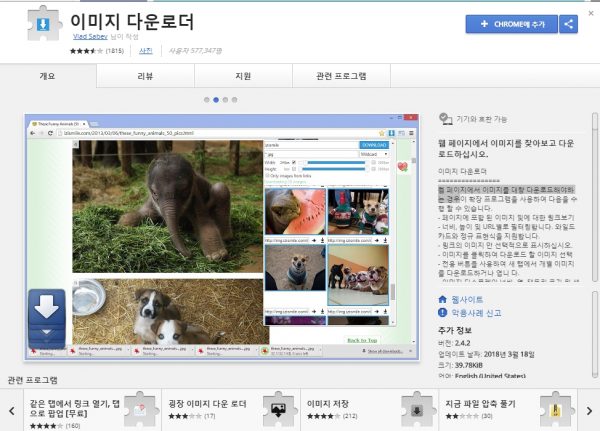The height and width of the screenshot is (431, 600).
Task: Open the 굉장 이미지 다운 로더 related extension
Action: pyautogui.click(x=231, y=410)
